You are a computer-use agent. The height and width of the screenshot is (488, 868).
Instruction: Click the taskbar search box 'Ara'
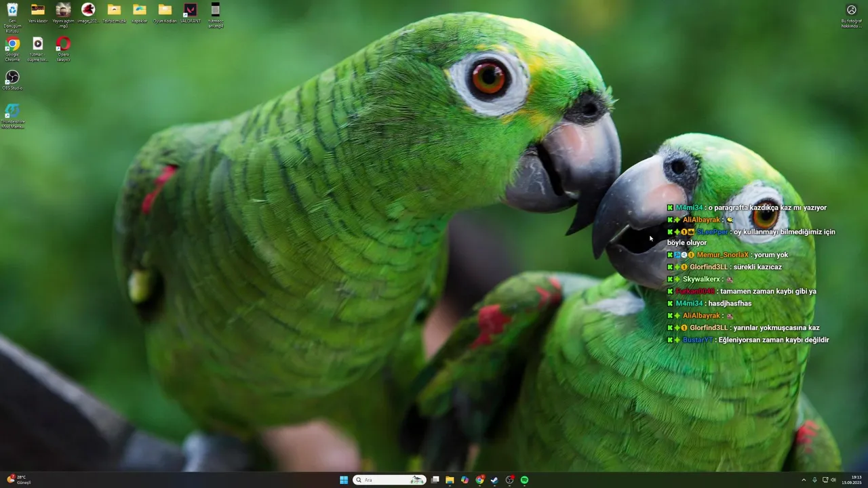(x=389, y=480)
